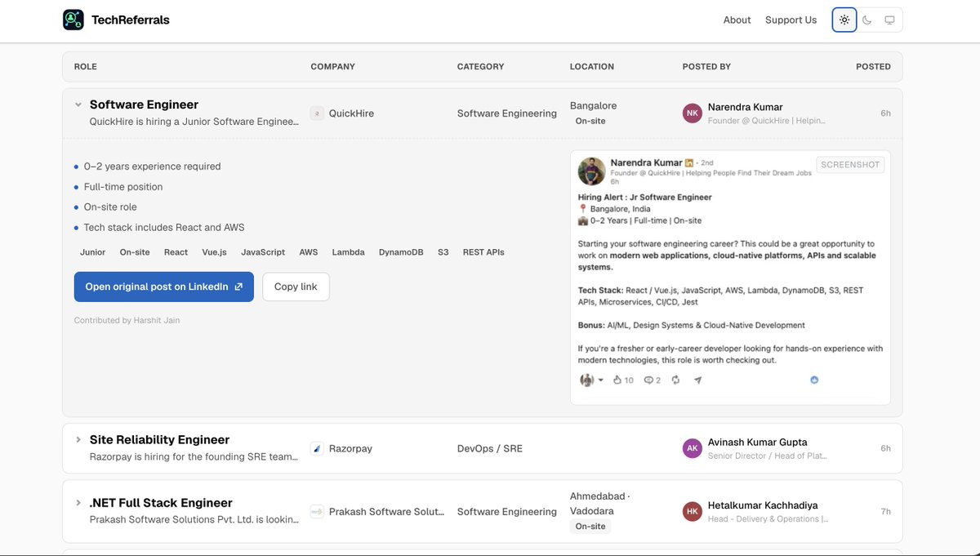980x556 pixels.
Task: Click the DevOps / SRE category
Action: click(490, 448)
